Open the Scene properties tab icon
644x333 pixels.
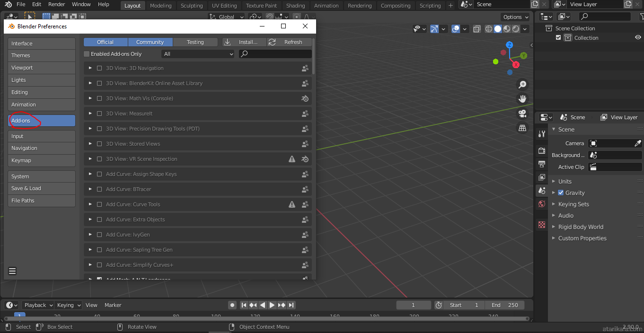click(542, 191)
